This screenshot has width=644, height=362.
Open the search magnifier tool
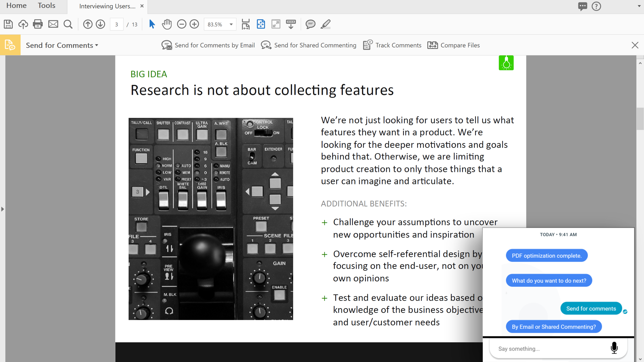click(68, 24)
